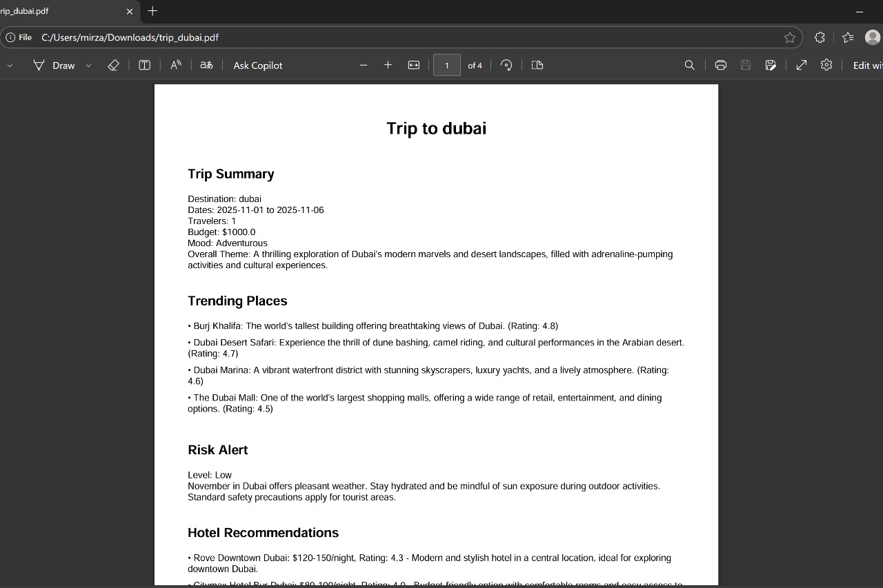Click the 'Travelers: 1' line

[x=212, y=221]
